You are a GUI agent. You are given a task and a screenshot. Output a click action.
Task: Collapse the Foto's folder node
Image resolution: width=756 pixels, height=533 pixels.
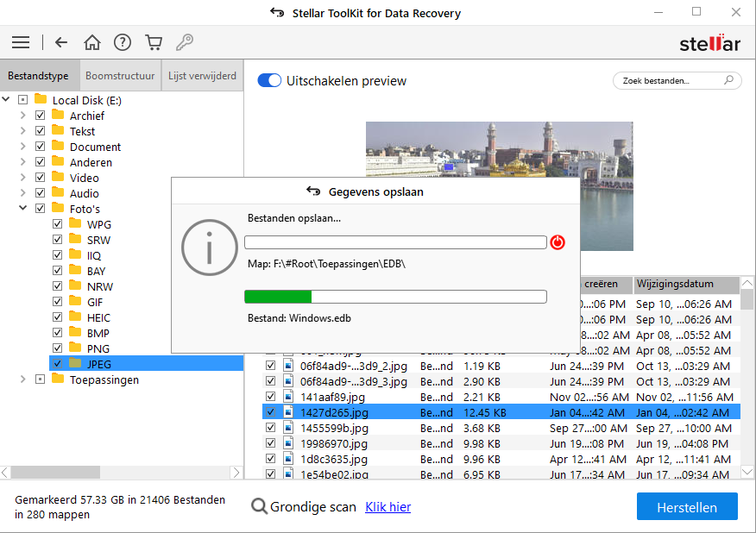[22, 208]
